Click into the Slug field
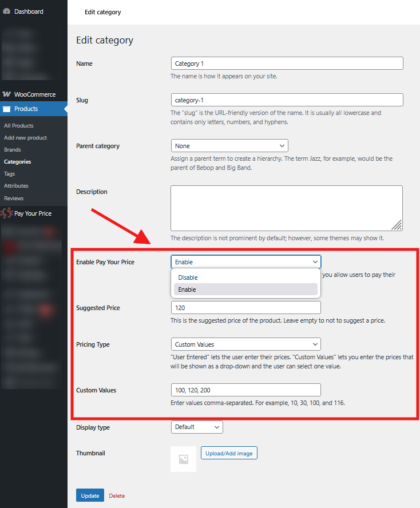Viewport: 420px width, 508px height. click(287, 100)
